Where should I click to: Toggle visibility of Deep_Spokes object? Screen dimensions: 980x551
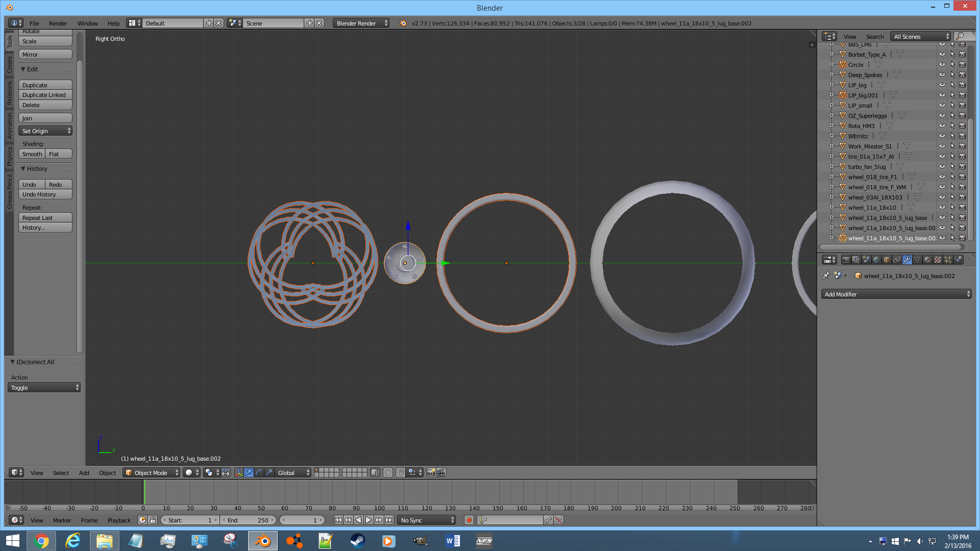942,74
